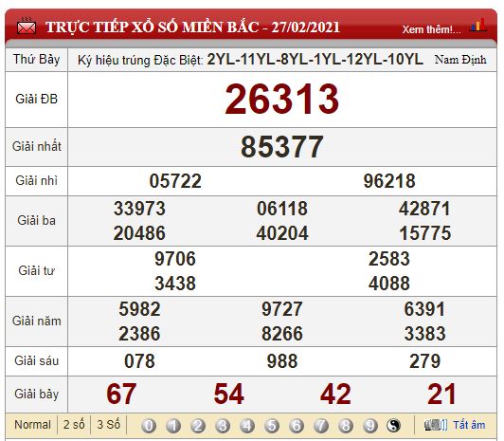
Task: Click the Nam Định province link
Action: (460, 60)
